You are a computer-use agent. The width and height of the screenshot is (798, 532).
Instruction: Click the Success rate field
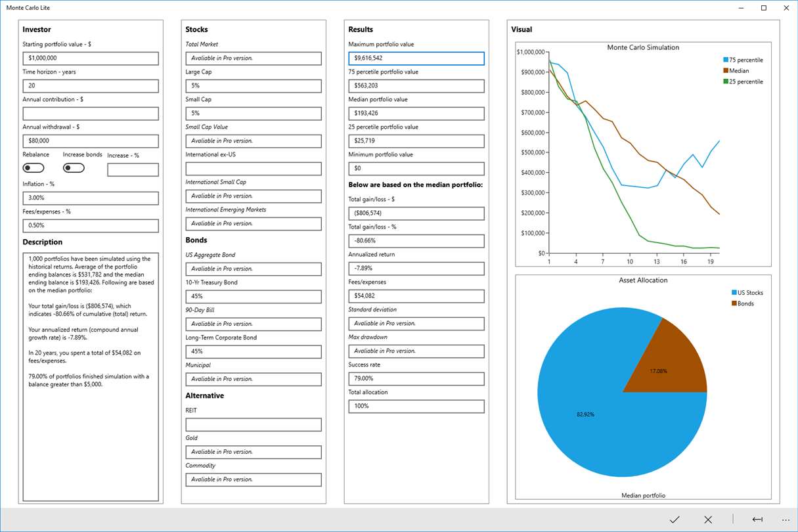point(416,379)
